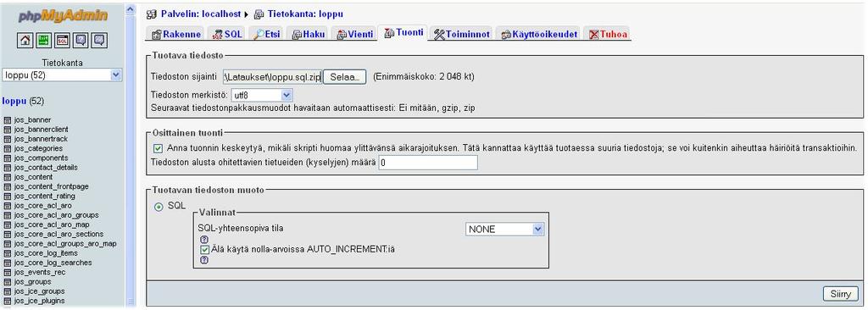
Task: Open the jos_core_acl_aro_groups table link
Action: point(56,215)
